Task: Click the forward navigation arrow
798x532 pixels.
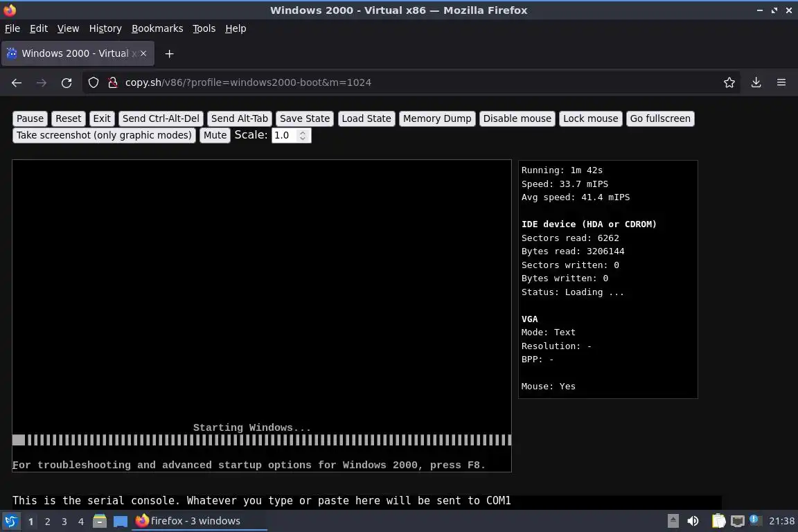Action: 42,82
